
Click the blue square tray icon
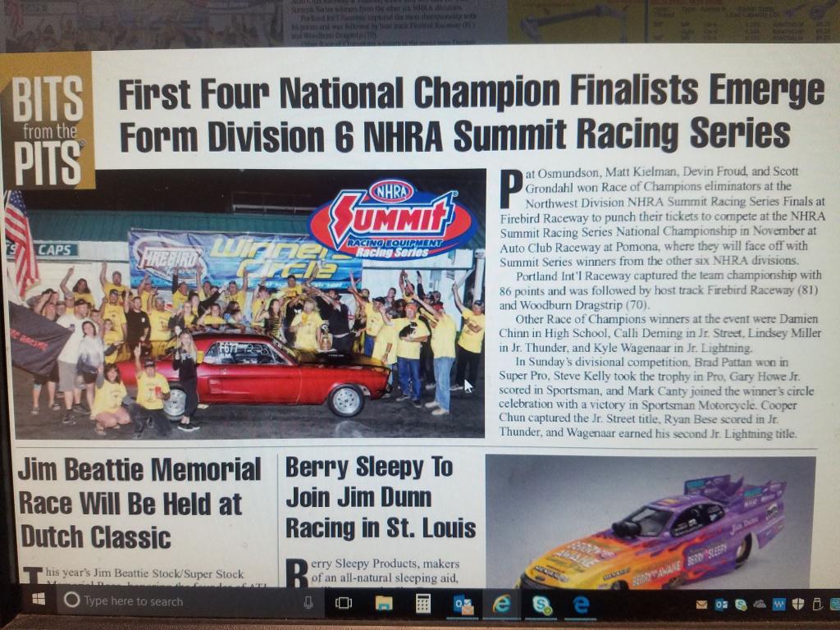coord(778,605)
